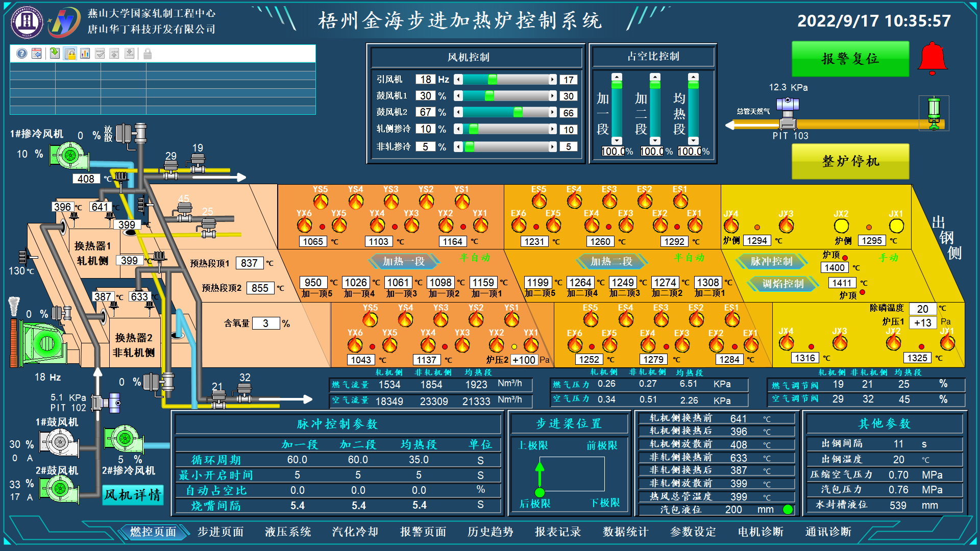Toggle the 加热二段 mode button
Screen dimensions: 980x551
[611, 261]
